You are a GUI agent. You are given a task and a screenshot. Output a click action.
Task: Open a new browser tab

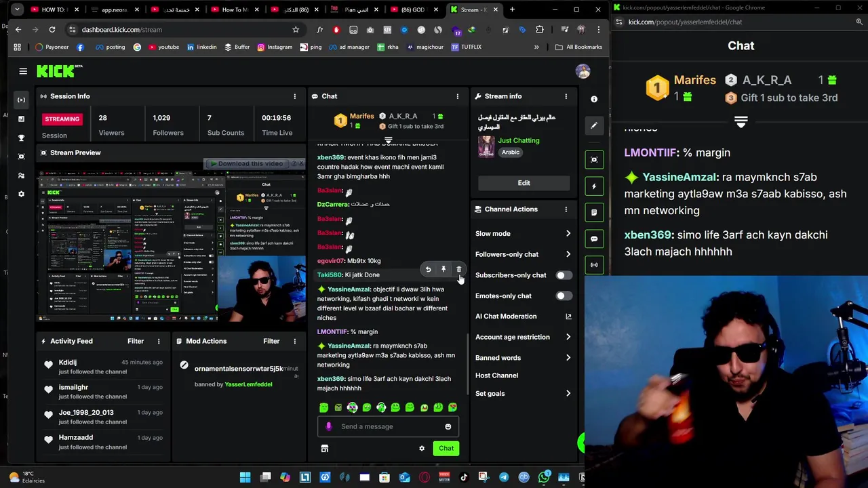pos(512,9)
